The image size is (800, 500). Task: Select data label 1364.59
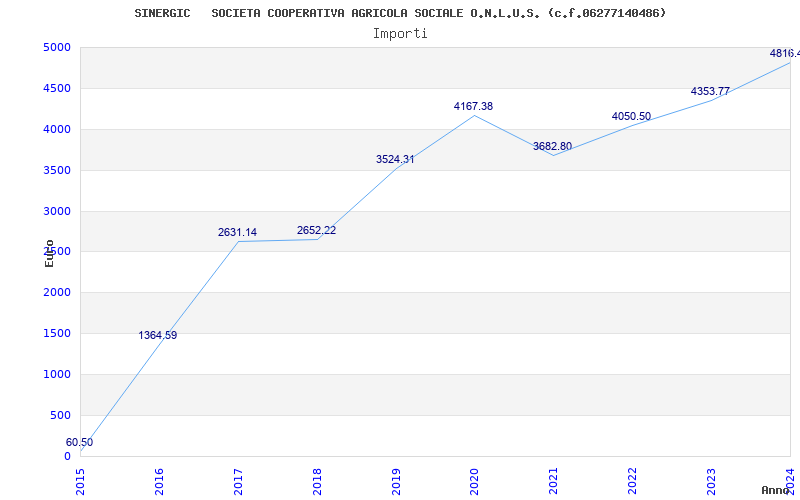[x=158, y=336]
